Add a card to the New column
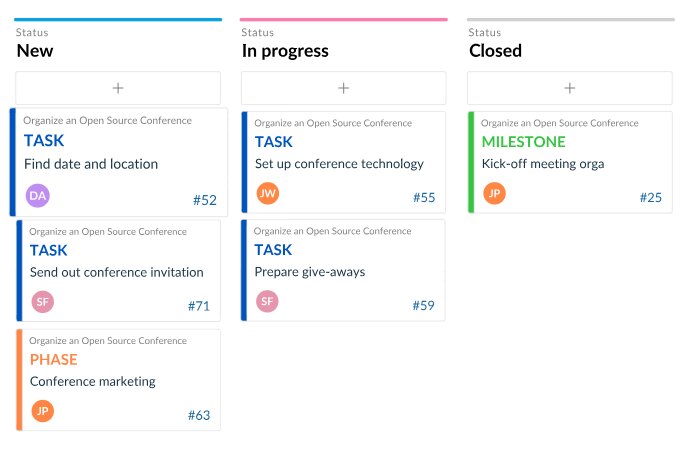The width and height of the screenshot is (687, 456). click(118, 88)
